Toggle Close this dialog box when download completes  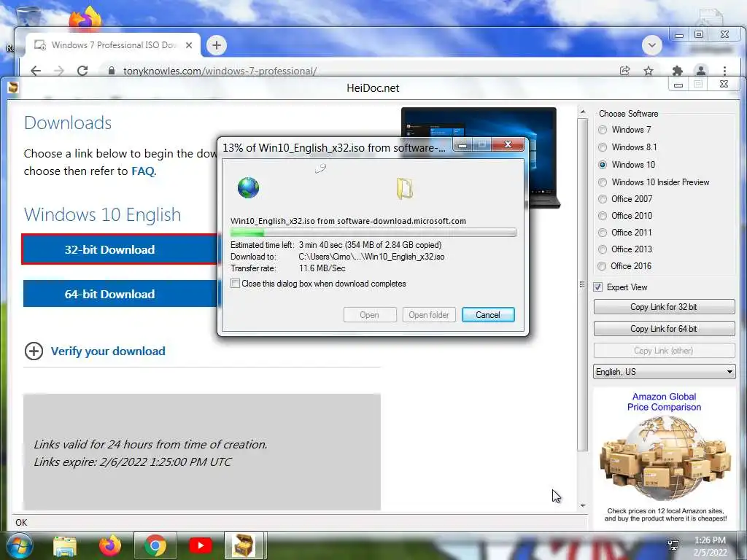pos(236,284)
